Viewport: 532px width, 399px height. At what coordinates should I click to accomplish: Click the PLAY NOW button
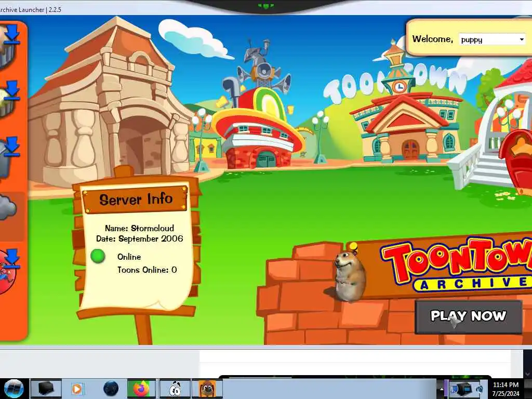pyautogui.click(x=468, y=316)
